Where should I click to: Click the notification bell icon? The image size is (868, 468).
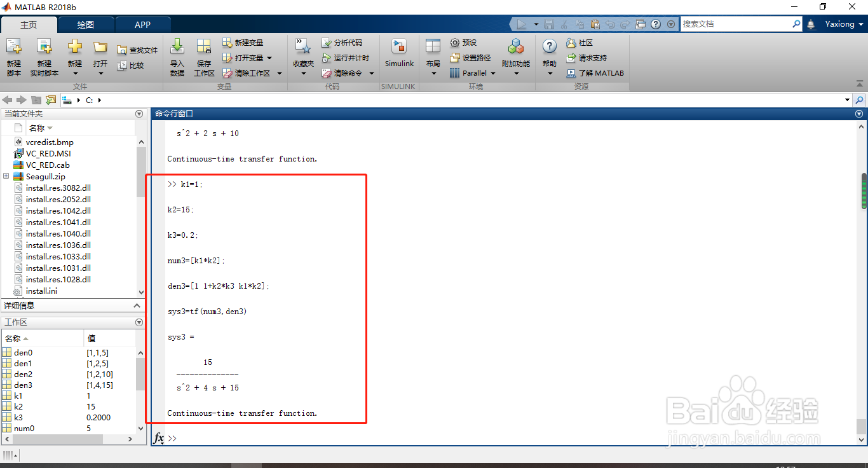[x=811, y=24]
